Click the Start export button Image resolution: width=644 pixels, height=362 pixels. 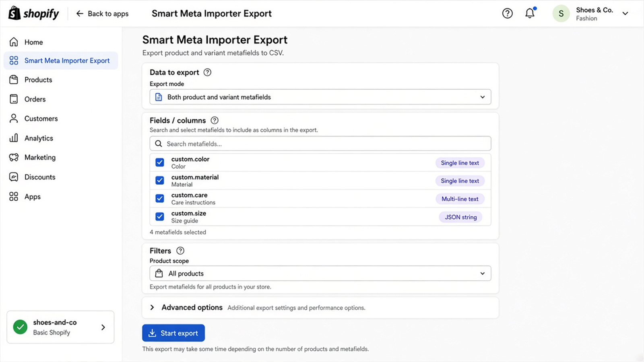click(173, 333)
